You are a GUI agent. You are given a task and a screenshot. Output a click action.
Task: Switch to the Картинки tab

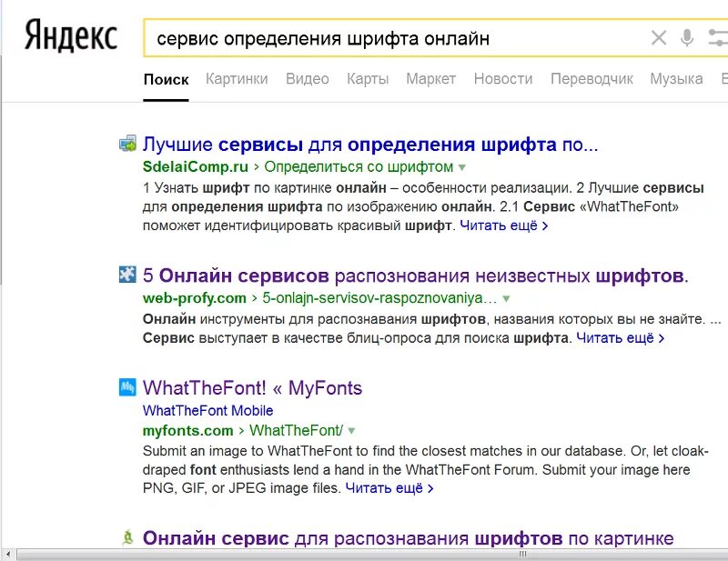click(x=237, y=79)
